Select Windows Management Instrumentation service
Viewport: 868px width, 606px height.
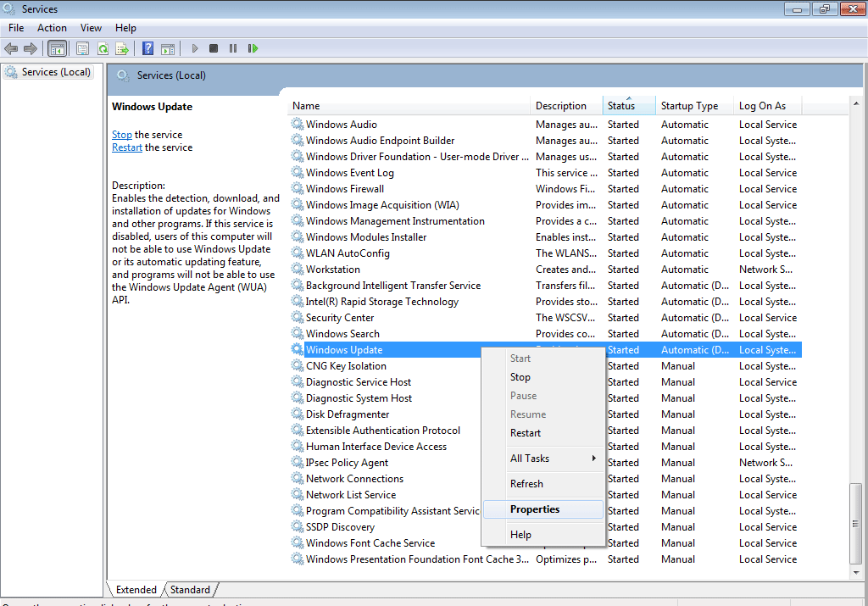point(545,221)
